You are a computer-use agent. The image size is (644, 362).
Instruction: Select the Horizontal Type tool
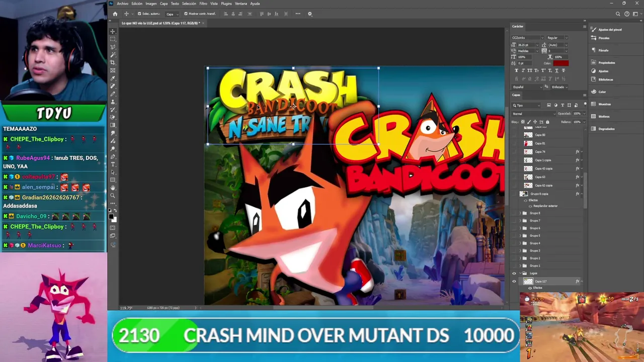(113, 164)
